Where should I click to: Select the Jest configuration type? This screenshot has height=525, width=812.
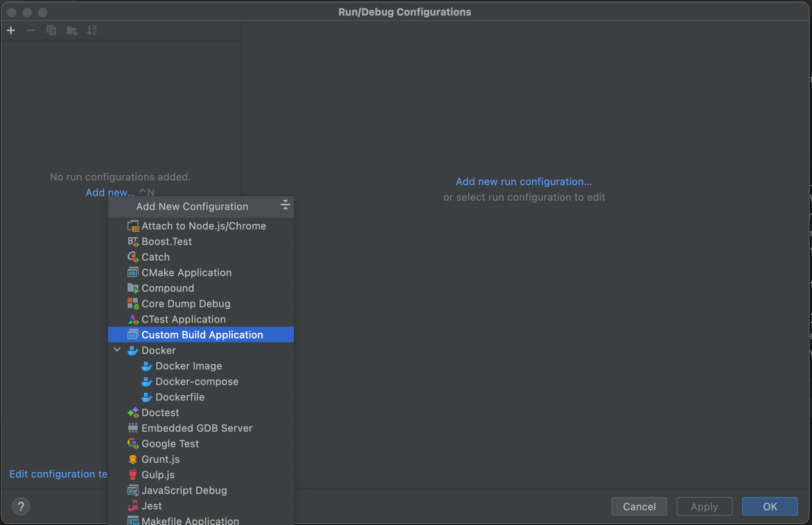pos(152,506)
